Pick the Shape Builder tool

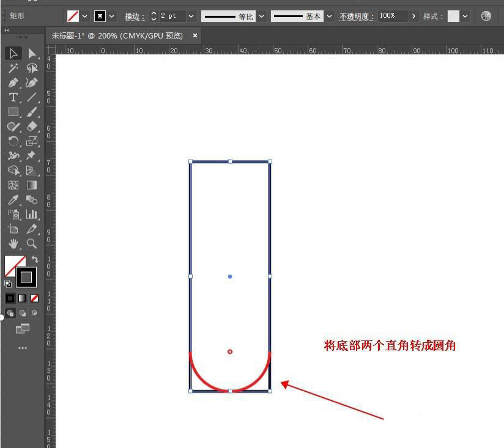13,170
